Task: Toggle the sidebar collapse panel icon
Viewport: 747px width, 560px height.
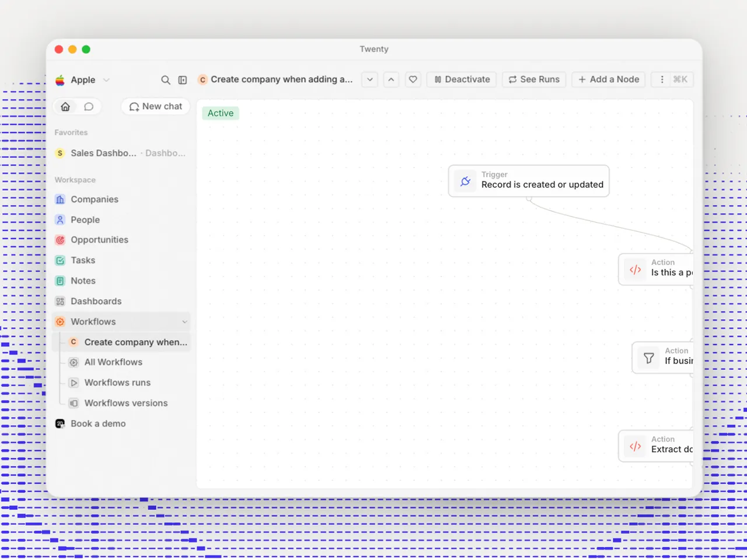Action: [183, 80]
